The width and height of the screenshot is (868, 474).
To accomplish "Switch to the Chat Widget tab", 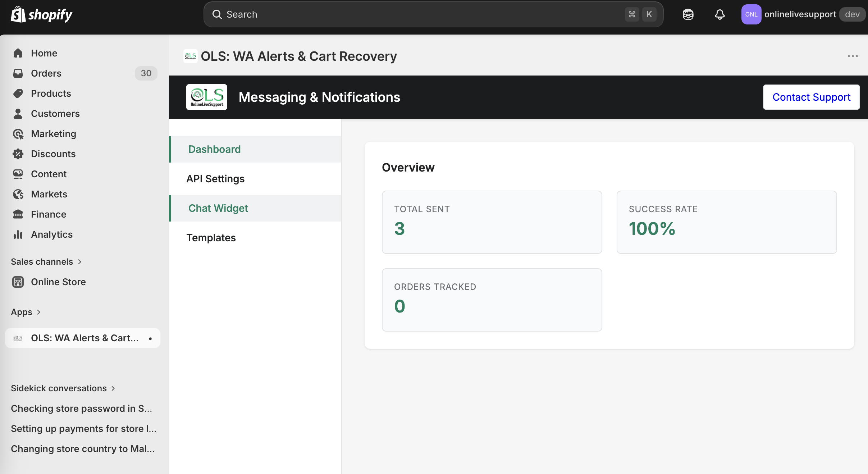I will 255,208.
